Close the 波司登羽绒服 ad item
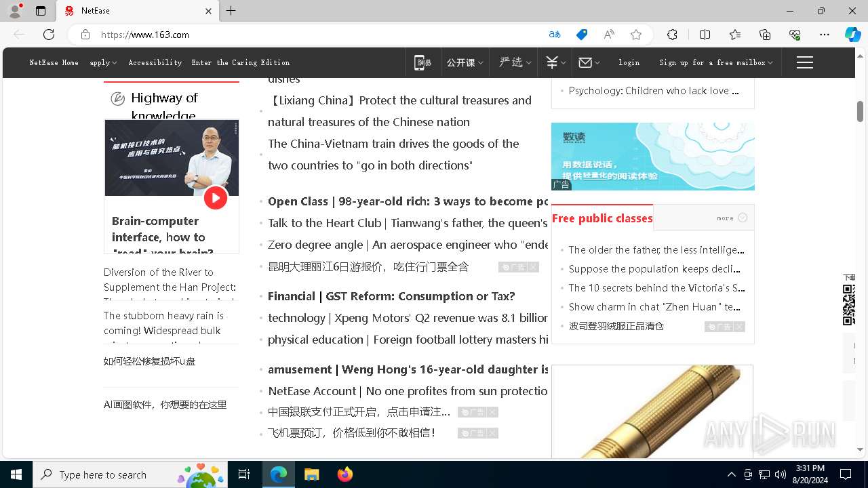868x488 pixels. [x=739, y=327]
